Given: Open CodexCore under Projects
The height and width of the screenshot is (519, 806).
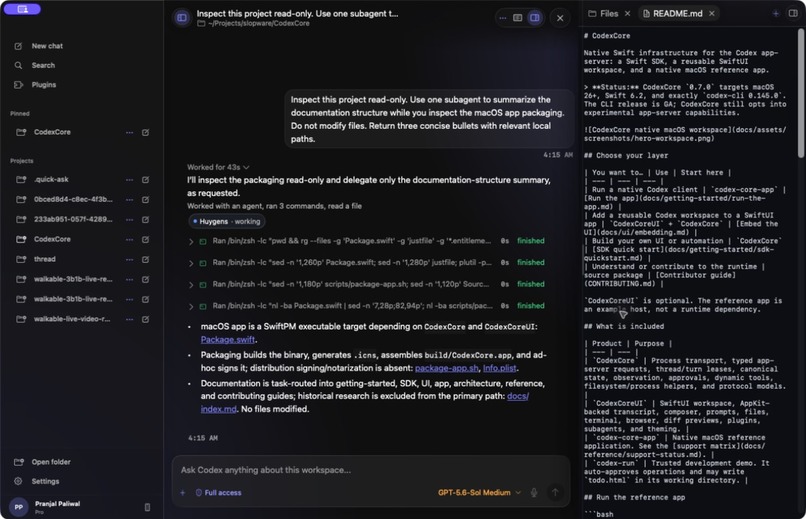Looking at the screenshot, I should [x=52, y=239].
